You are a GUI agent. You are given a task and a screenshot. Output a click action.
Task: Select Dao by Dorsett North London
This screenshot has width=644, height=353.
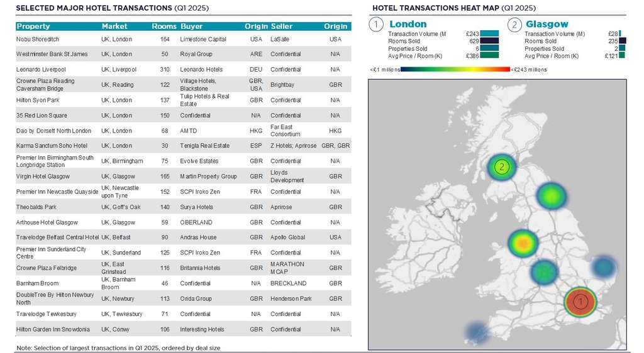(54, 131)
